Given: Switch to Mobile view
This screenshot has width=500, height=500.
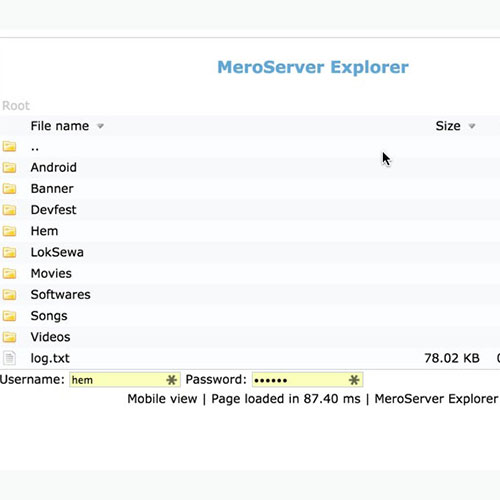Looking at the screenshot, I should click(x=162, y=399).
